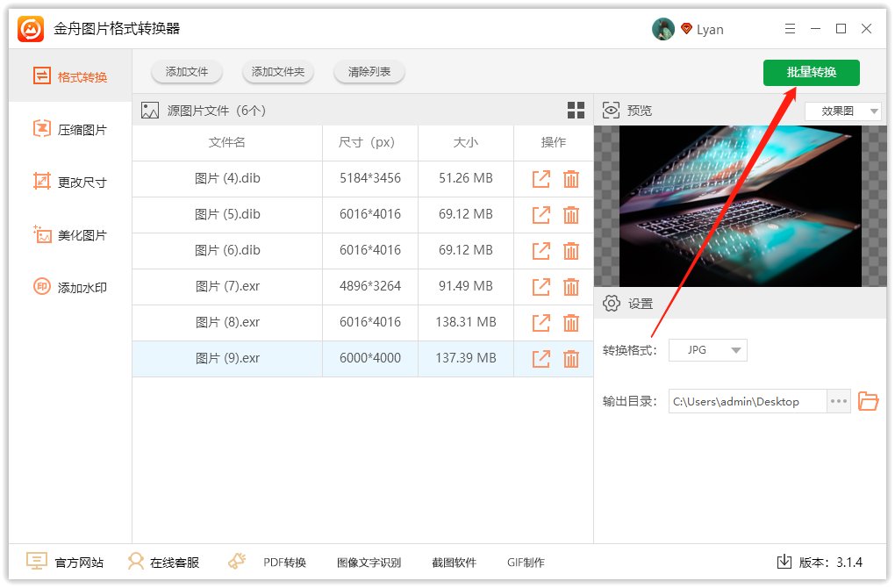Open the settings gear in the 设置 panel
The width and height of the screenshot is (895, 588).
(612, 303)
